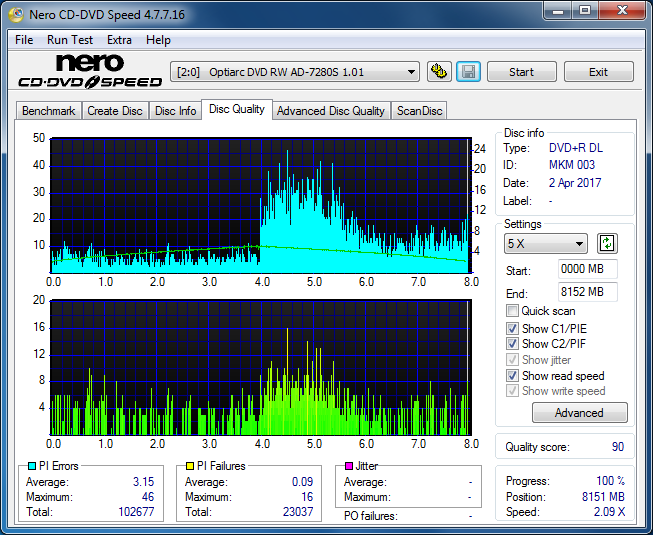The width and height of the screenshot is (653, 535).
Task: Open the 5 X speed dropdown
Action: (x=546, y=244)
